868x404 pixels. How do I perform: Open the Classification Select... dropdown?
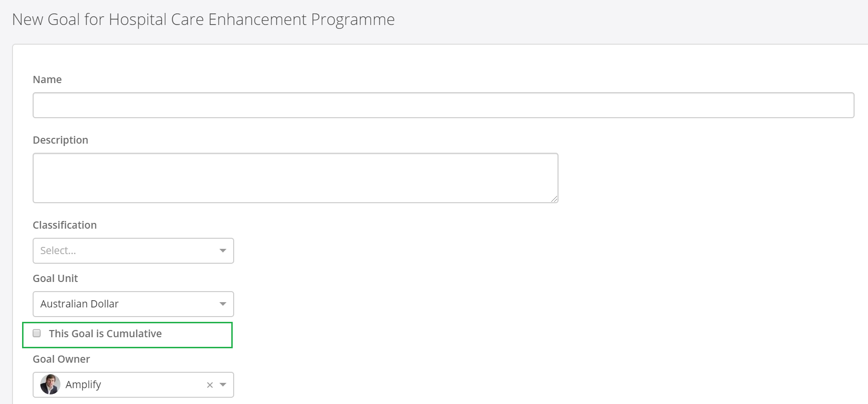pos(125,251)
